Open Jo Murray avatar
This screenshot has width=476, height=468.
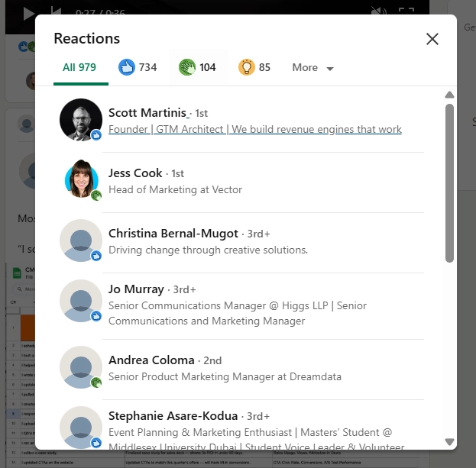[x=81, y=301]
